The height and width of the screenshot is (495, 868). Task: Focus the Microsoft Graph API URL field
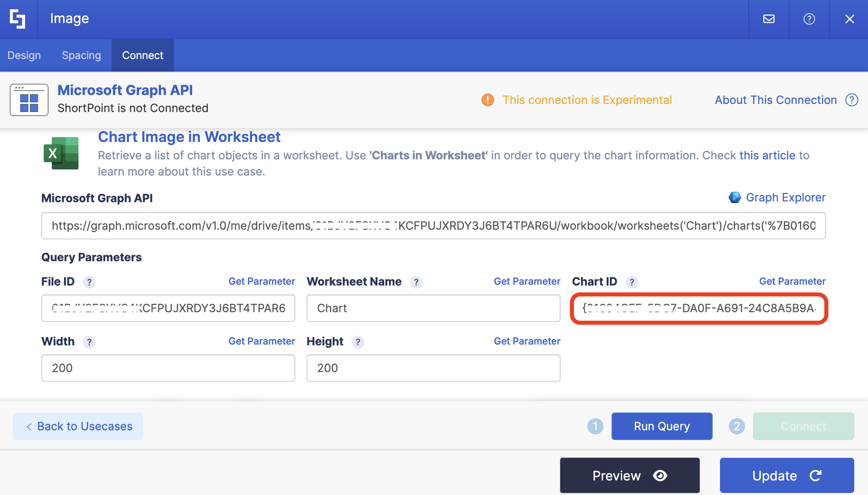coord(434,226)
